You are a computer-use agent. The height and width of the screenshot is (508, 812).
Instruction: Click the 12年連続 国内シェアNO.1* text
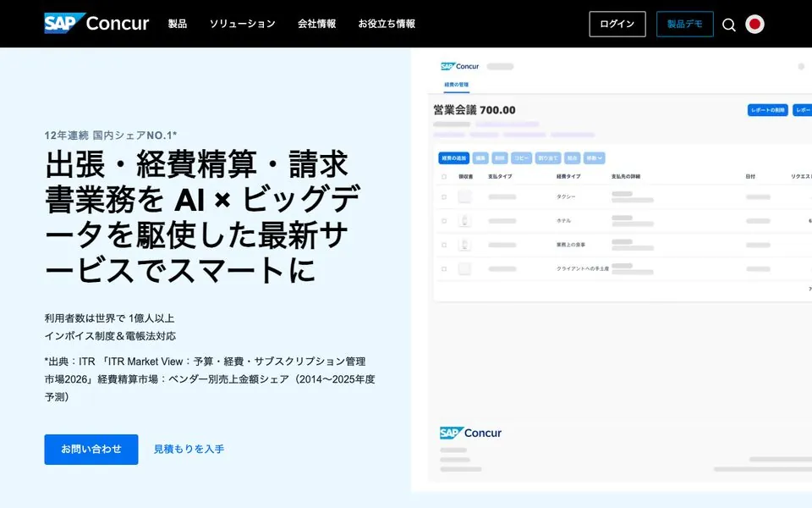pyautogui.click(x=110, y=135)
